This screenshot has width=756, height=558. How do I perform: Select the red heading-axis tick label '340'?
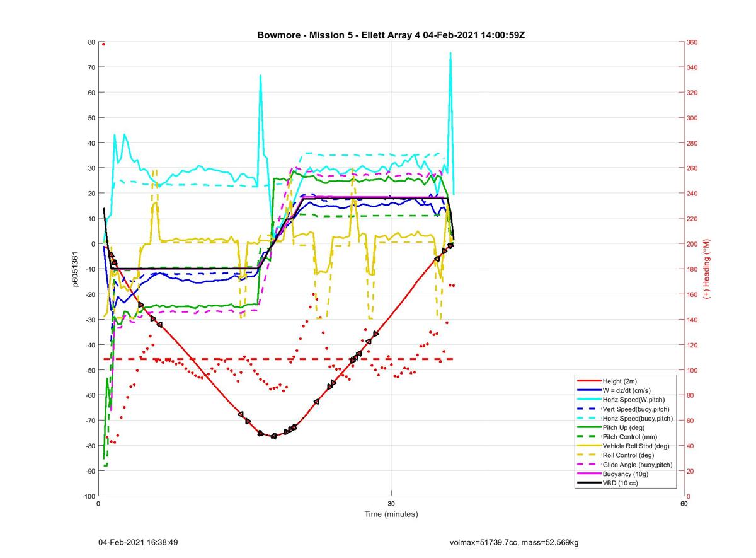point(692,67)
